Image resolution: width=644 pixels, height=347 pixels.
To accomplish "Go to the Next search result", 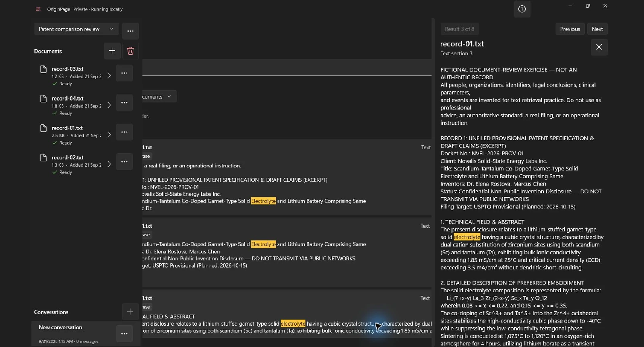I will (597, 29).
